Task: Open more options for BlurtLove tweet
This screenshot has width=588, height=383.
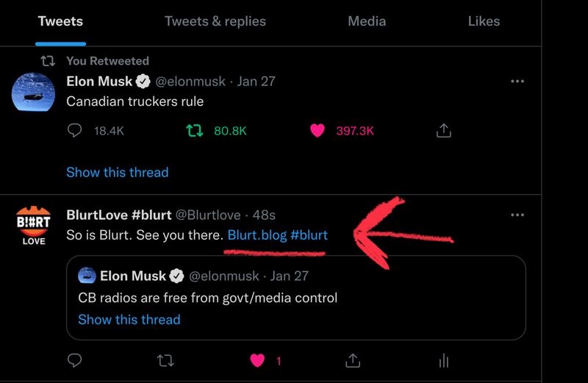Action: point(517,215)
